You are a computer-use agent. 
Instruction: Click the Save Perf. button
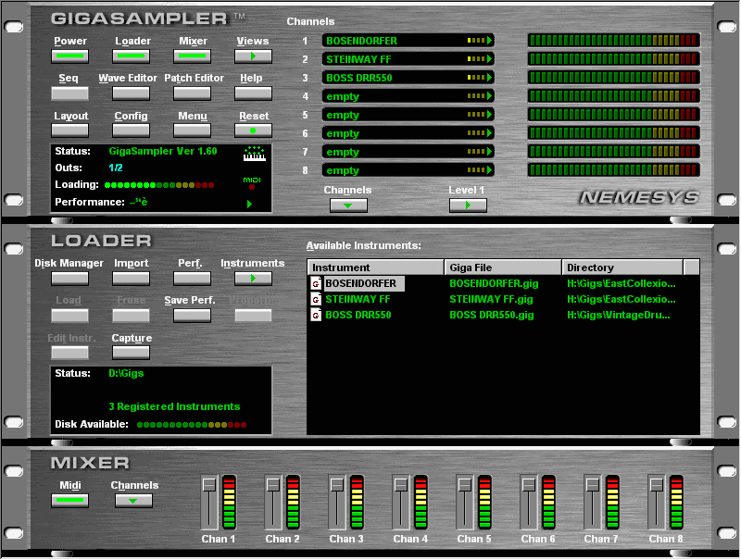pos(192,316)
